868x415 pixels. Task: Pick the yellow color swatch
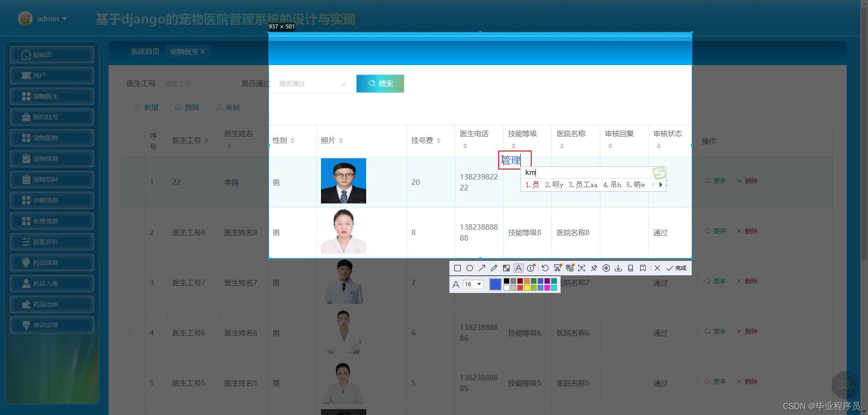(527, 288)
